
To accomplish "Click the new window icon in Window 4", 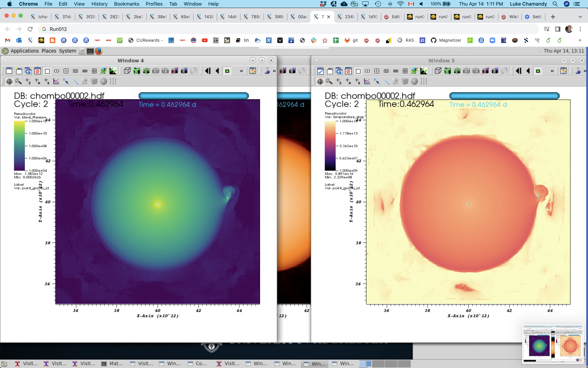I will (19, 71).
